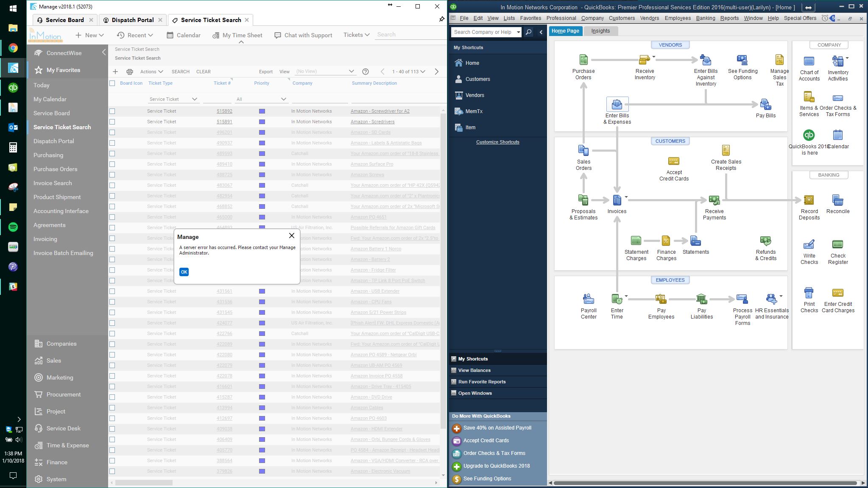This screenshot has height=488, width=868.
Task: Tick checkbox for ticket 515892
Action: coord(112,111)
